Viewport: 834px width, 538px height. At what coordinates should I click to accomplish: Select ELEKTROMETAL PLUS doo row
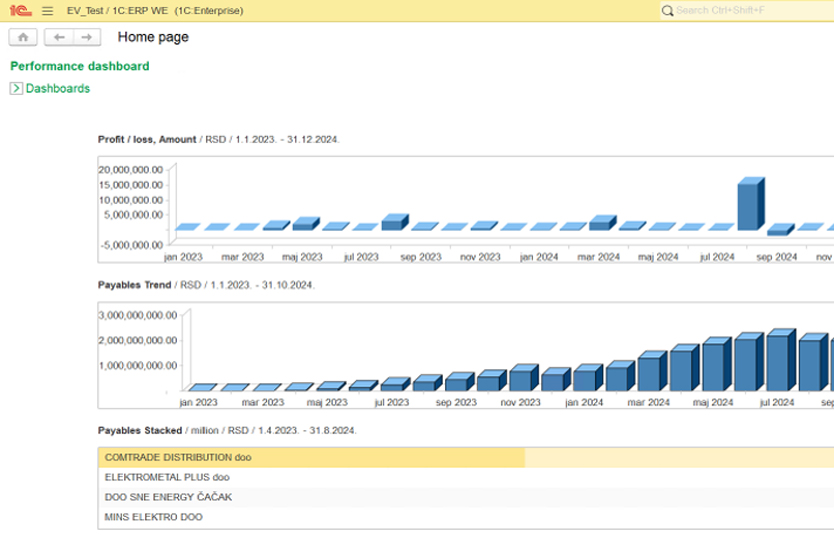(x=466, y=477)
